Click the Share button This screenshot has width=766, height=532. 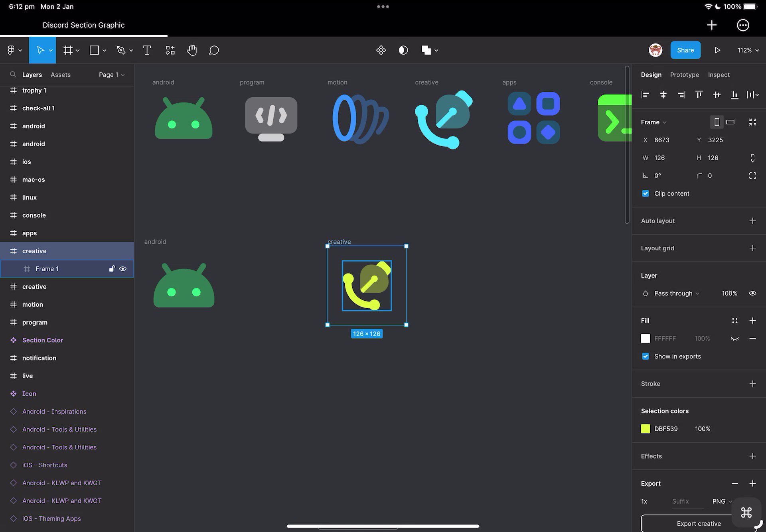(x=685, y=50)
